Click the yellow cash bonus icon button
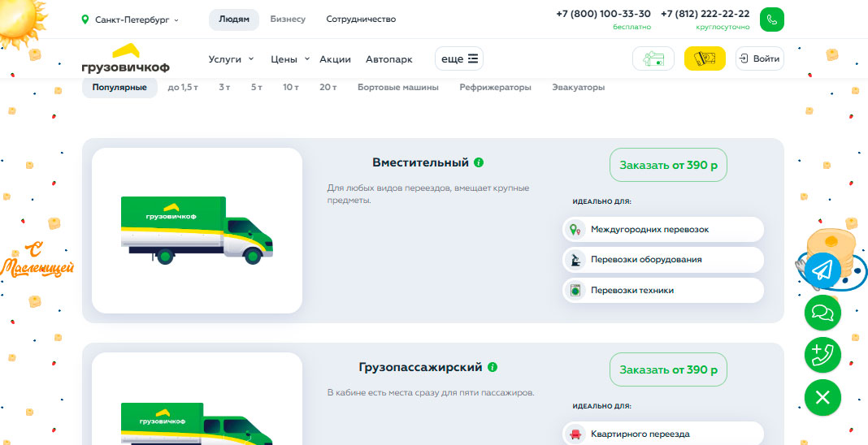This screenshot has width=868, height=445. tap(705, 58)
